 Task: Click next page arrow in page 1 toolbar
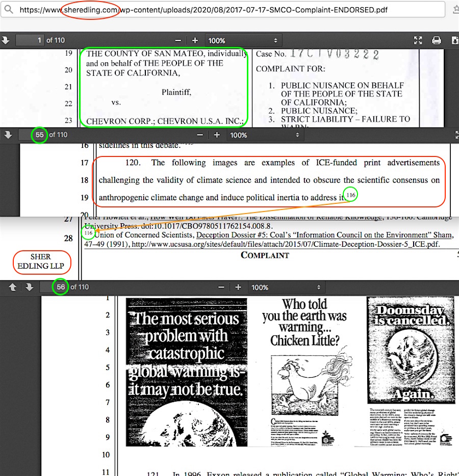6,40
